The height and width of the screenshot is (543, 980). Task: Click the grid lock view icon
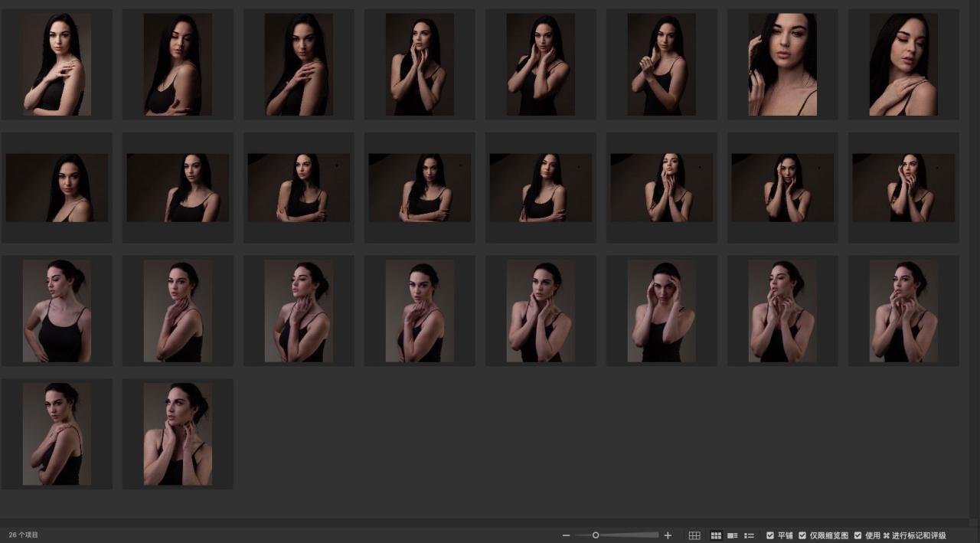click(x=694, y=535)
